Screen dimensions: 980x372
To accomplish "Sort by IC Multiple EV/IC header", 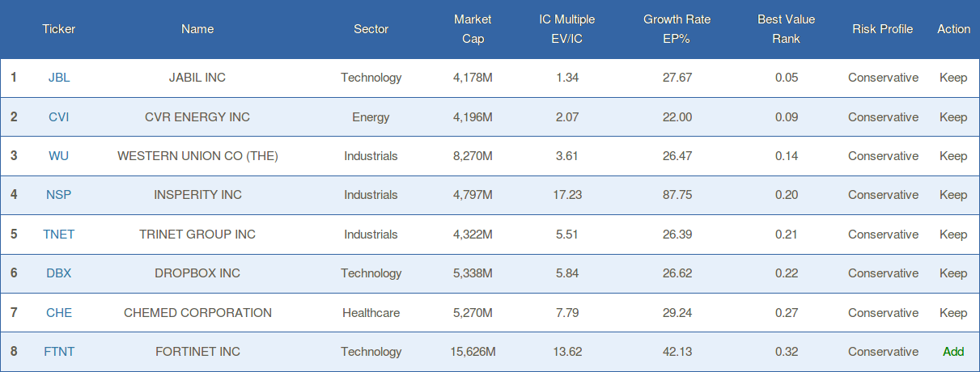I will [x=567, y=29].
